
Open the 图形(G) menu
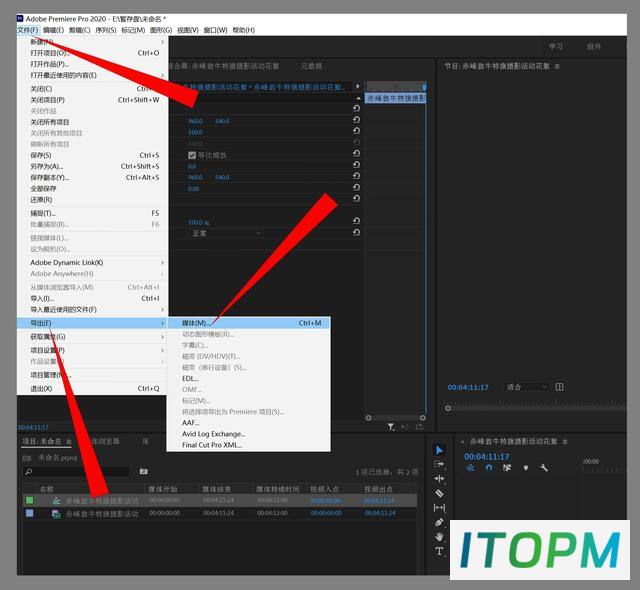(x=161, y=30)
